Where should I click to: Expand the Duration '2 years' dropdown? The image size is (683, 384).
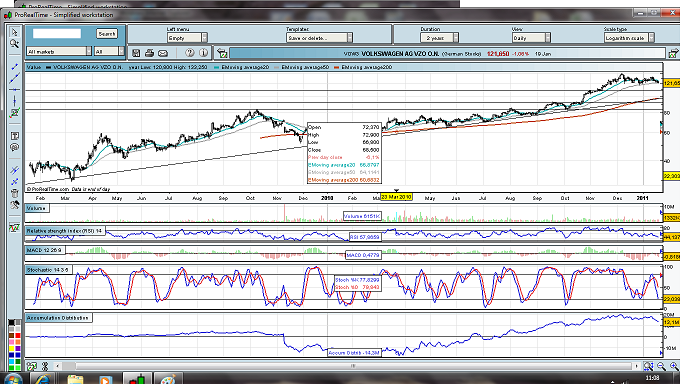[x=439, y=38]
